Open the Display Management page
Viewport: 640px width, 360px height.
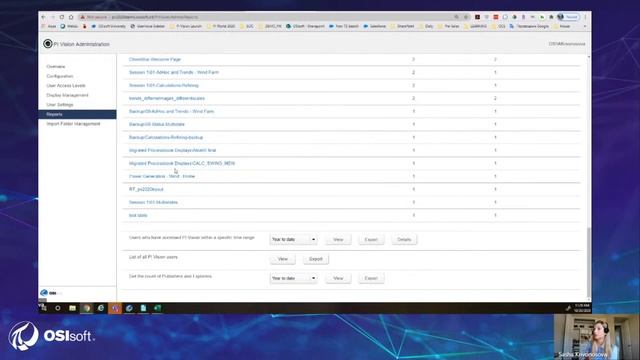click(x=67, y=95)
